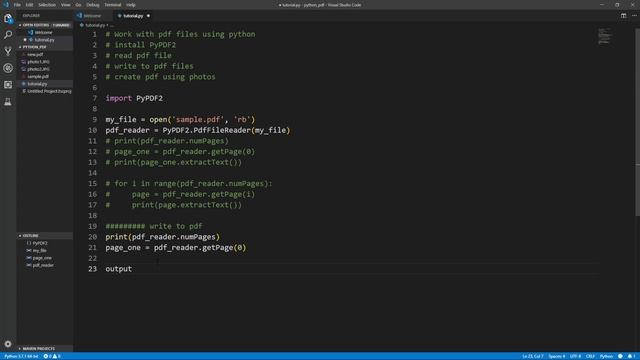Open the Search view in the activity bar
The height and width of the screenshot is (360, 640).
click(x=8, y=35)
